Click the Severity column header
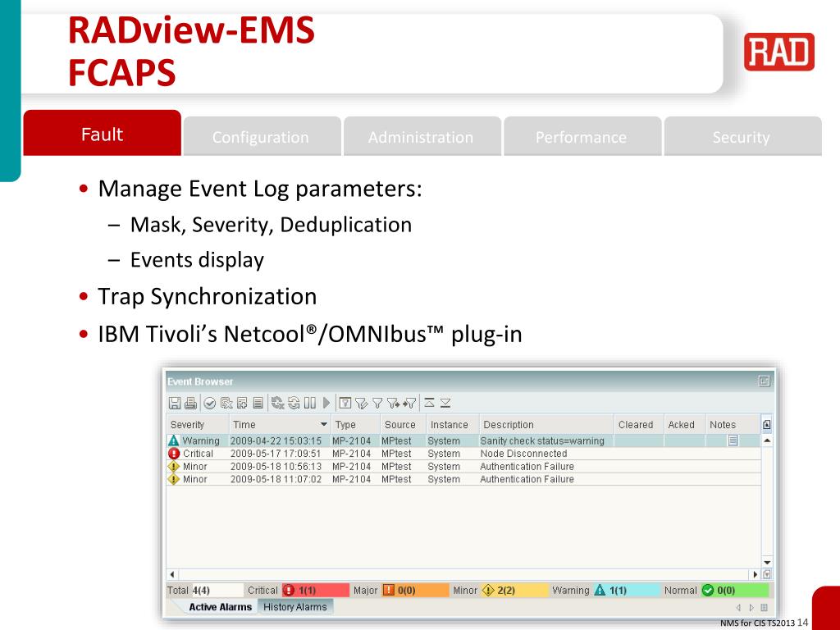Screen dimensions: 840x630 coord(198,424)
